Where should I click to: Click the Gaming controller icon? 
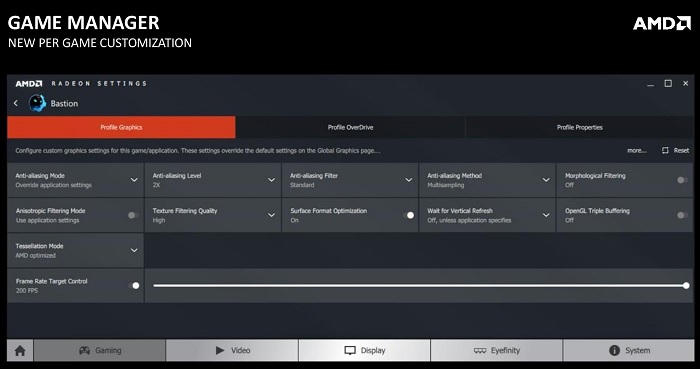coord(84,350)
